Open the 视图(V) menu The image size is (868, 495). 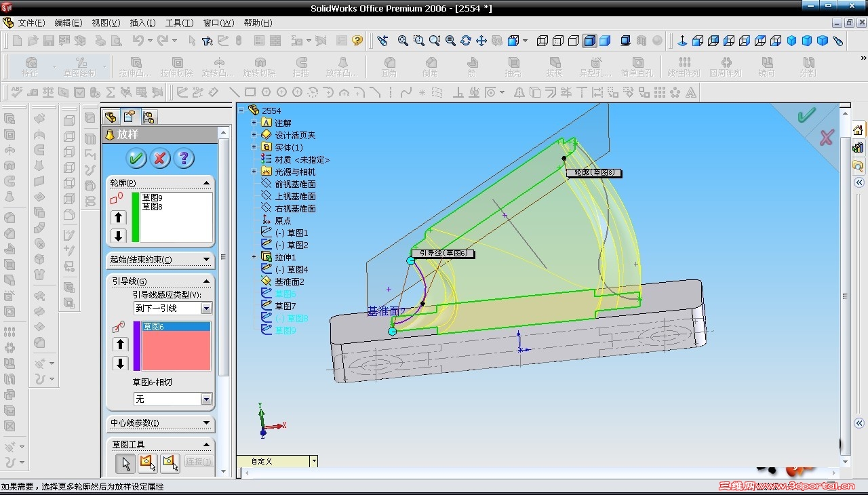point(106,23)
